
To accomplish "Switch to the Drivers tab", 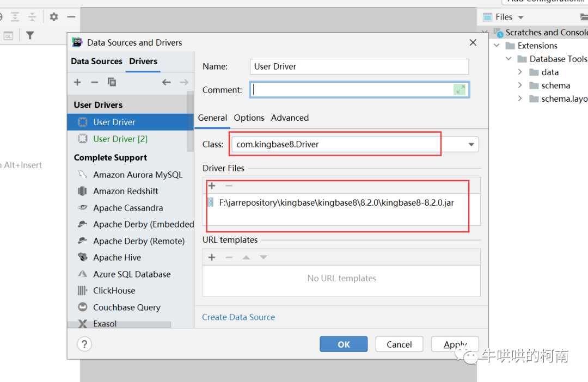I will coord(143,61).
